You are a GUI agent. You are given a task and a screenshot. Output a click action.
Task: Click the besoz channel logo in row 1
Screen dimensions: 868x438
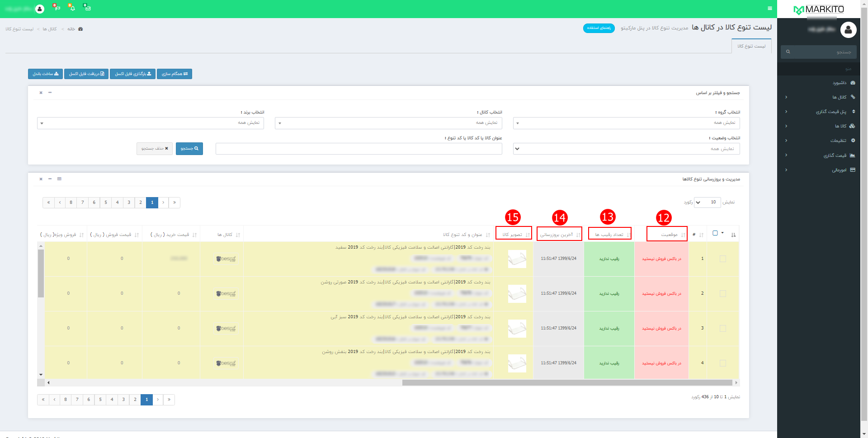pyautogui.click(x=226, y=259)
